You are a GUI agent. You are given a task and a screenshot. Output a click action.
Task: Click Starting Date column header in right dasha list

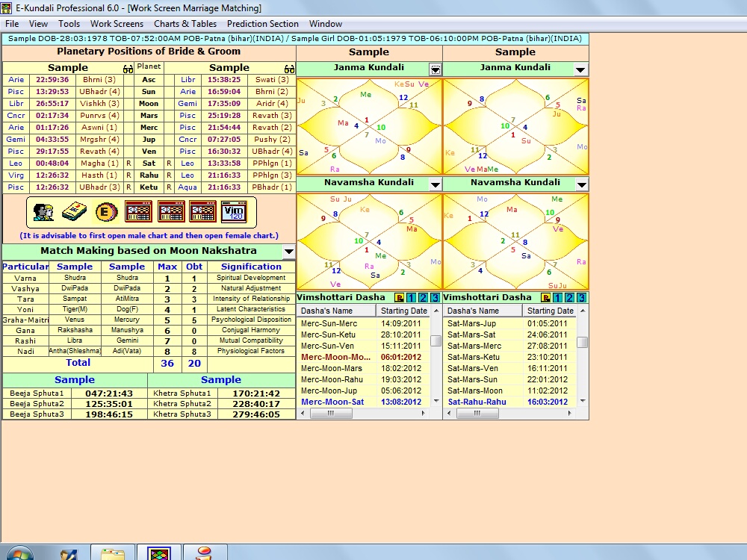(x=550, y=311)
